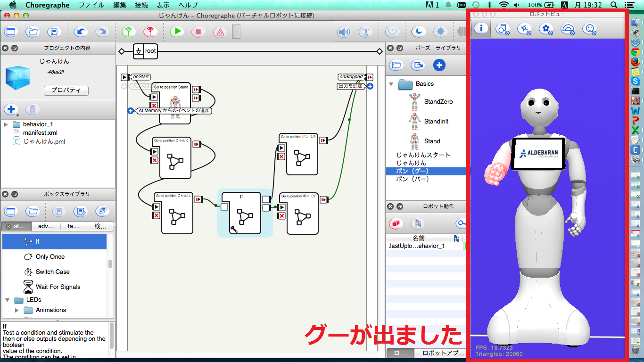644x362 pixels.
Task: Click the red Stop behavior button
Action: 198,32
